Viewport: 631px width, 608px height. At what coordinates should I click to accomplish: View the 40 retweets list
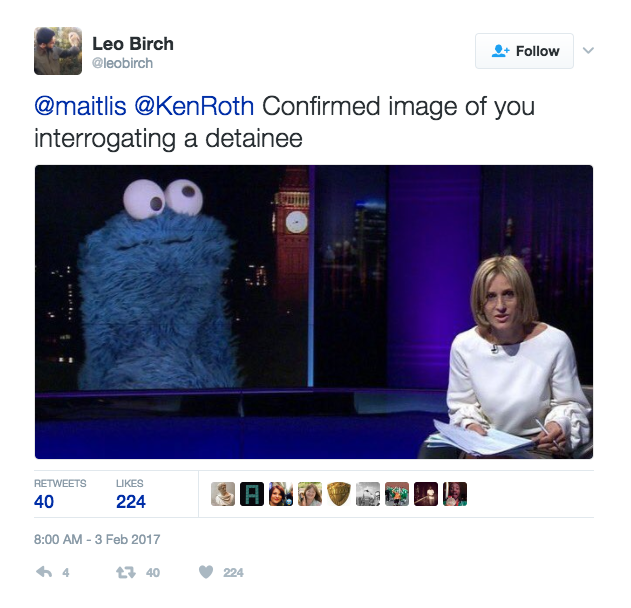60,494
